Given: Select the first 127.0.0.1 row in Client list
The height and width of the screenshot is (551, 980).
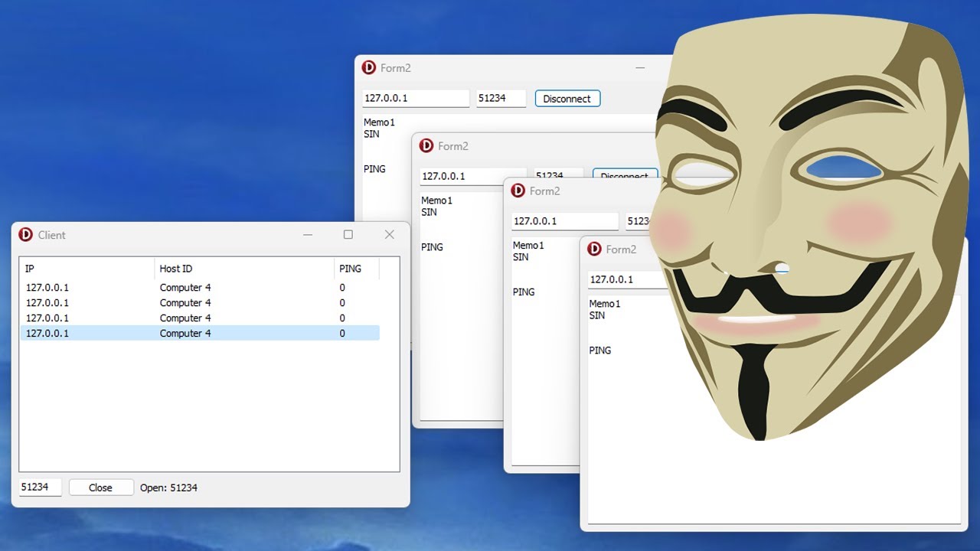Looking at the screenshot, I should 200,288.
